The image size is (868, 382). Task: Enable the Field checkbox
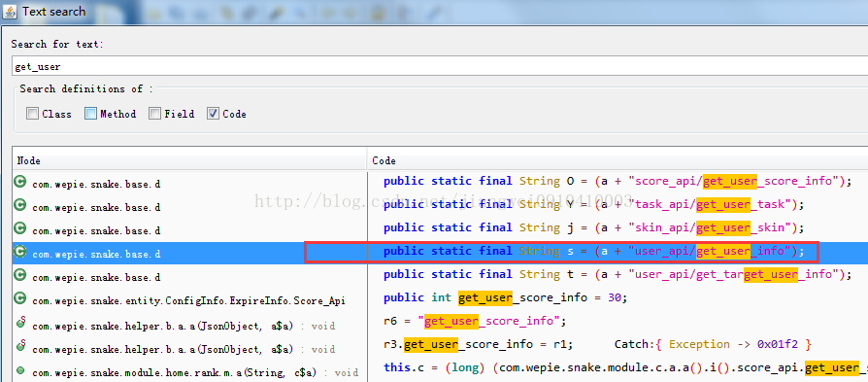tap(154, 114)
